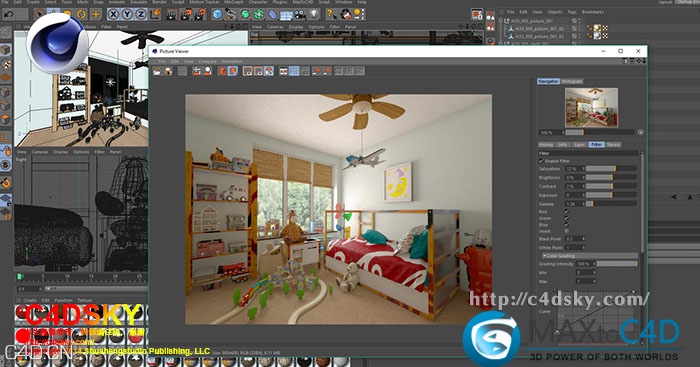
Task: Switch to the History tab
Action: 546,145
